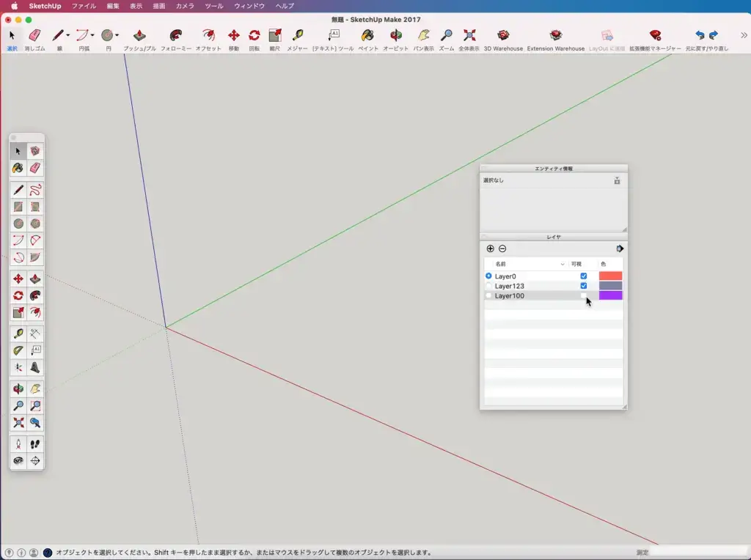751x560 pixels.
Task: Open the Line tool dropdown arrow
Action: pyautogui.click(x=67, y=35)
